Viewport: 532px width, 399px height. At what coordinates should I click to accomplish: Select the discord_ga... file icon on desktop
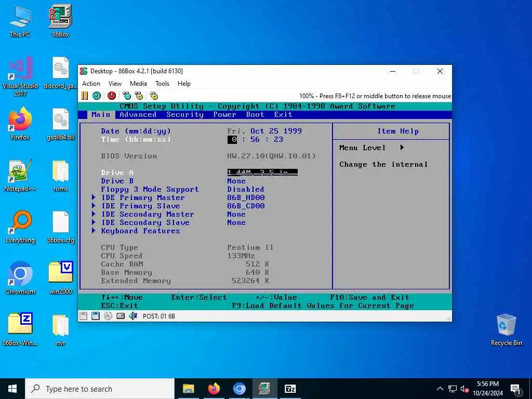[x=60, y=73]
